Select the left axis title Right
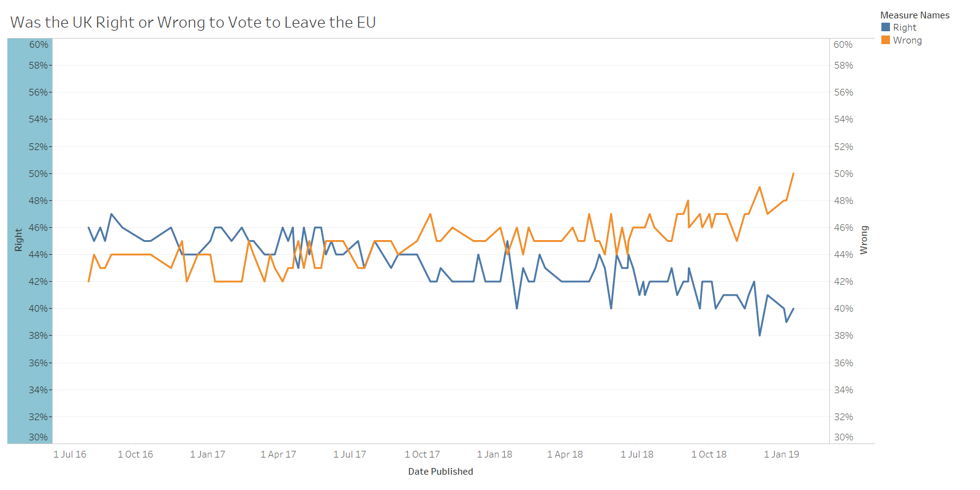The height and width of the screenshot is (490, 980). [x=18, y=240]
